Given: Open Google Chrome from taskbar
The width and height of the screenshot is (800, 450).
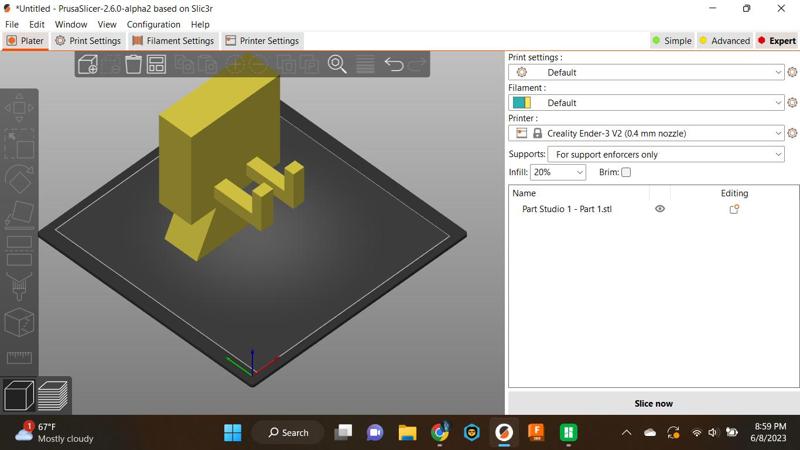Looking at the screenshot, I should (439, 433).
